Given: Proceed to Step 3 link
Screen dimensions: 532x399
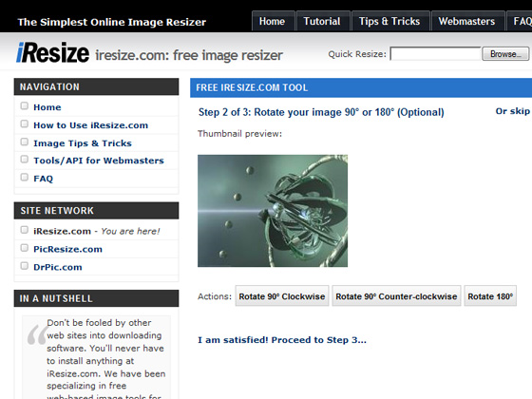Looking at the screenshot, I should pos(282,340).
